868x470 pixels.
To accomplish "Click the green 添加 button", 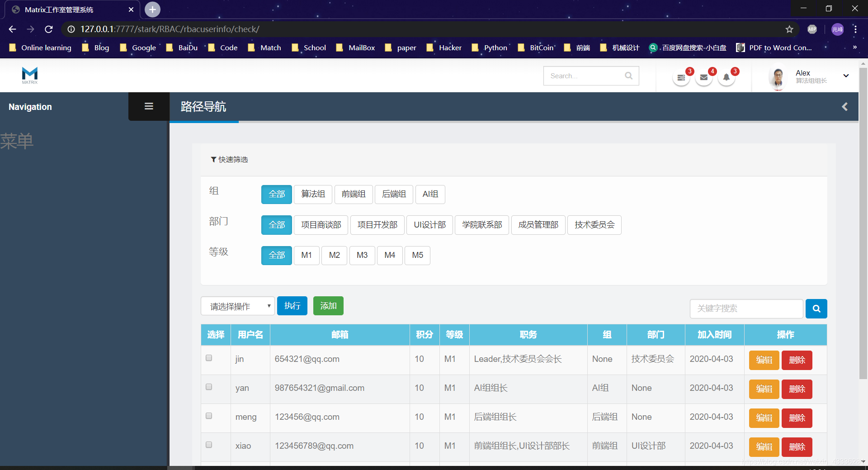I will tap(328, 306).
